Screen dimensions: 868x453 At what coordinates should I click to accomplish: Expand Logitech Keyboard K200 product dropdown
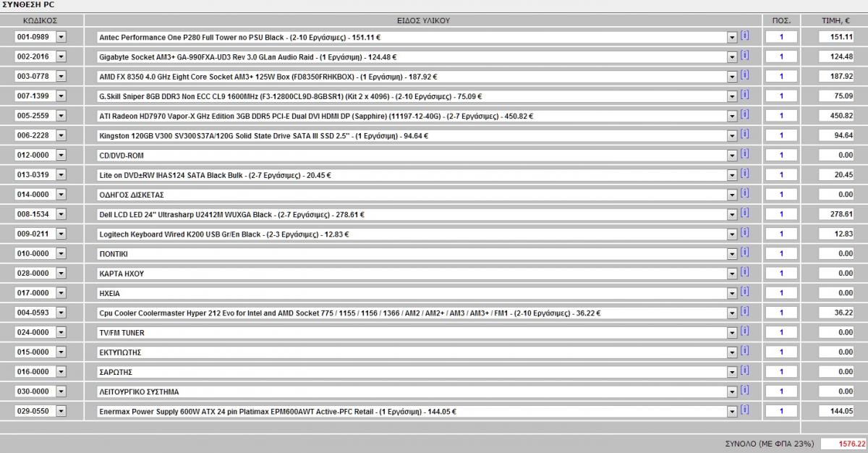(x=732, y=234)
